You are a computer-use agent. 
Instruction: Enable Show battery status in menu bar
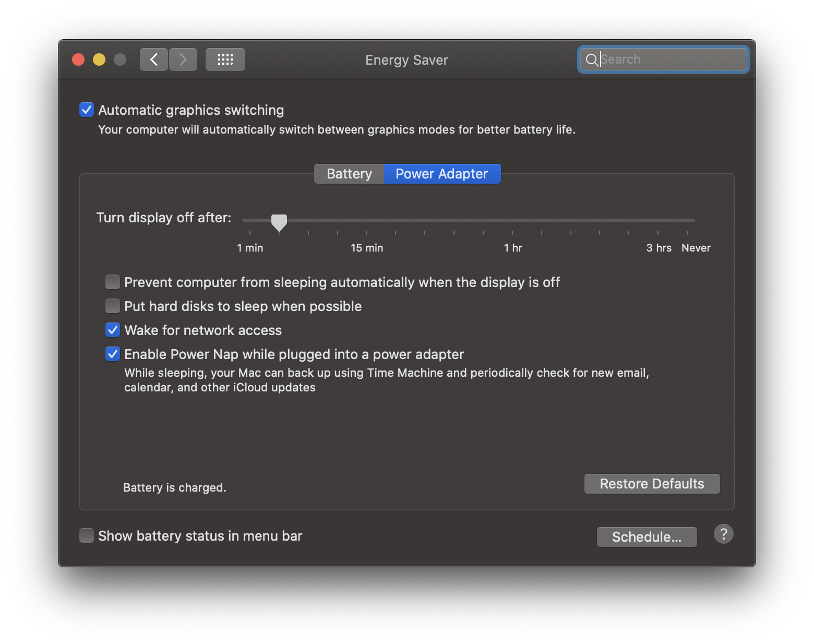(86, 535)
